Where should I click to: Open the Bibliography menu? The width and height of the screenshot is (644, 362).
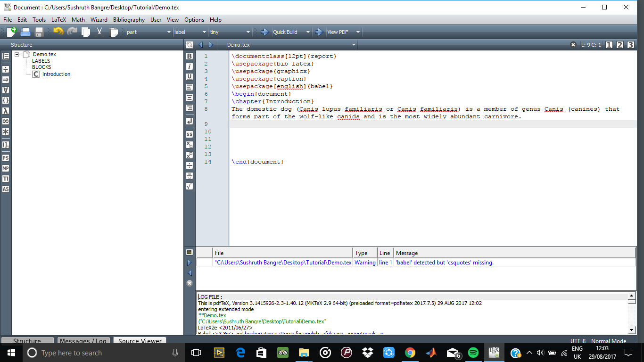129,20
